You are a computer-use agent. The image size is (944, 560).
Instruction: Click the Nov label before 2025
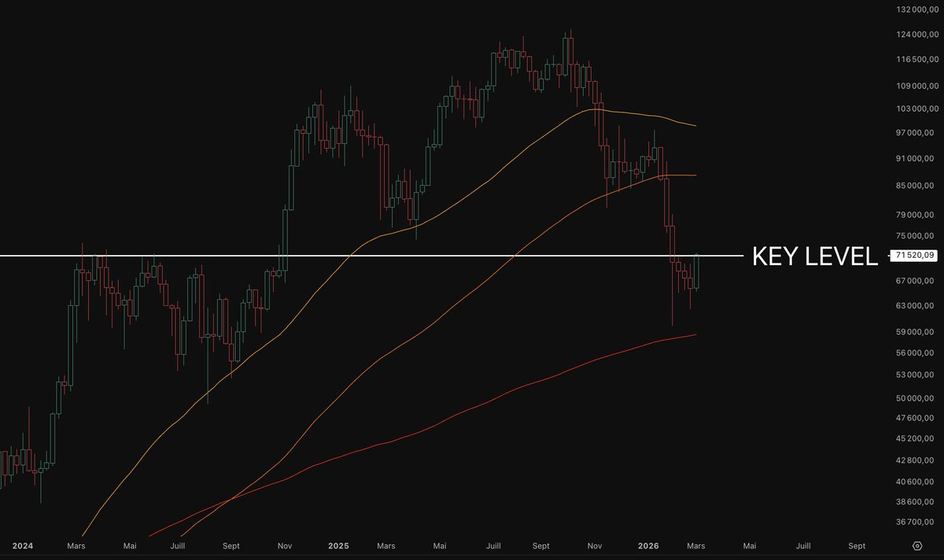pos(286,546)
